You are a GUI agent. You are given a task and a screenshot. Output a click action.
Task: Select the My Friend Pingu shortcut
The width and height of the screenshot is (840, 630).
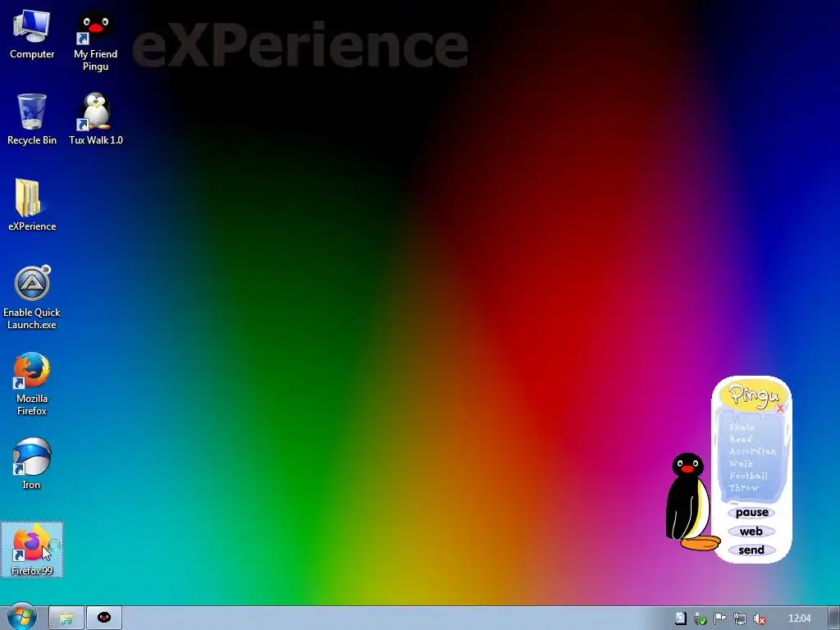(x=95, y=40)
